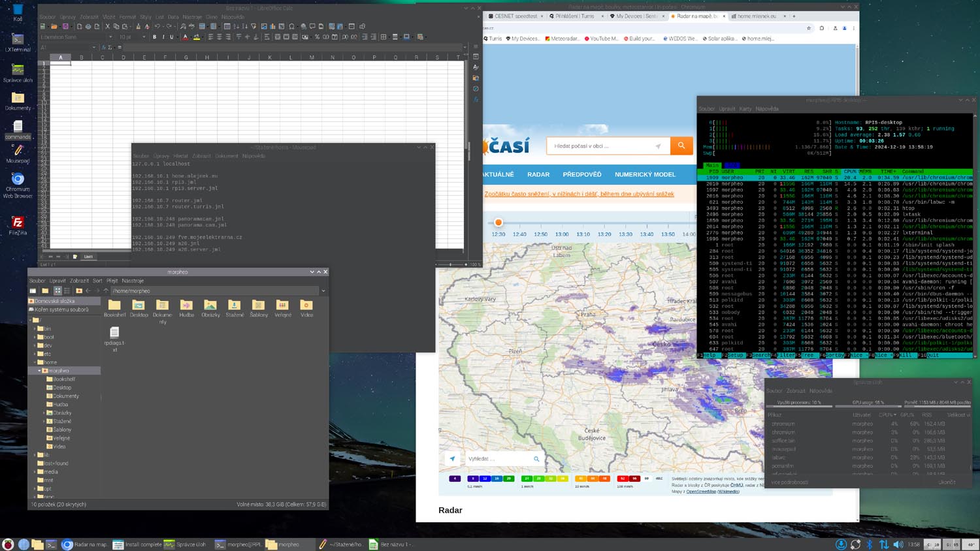Open volume control in system tray
Viewport: 980px width, 551px height.
[898, 544]
